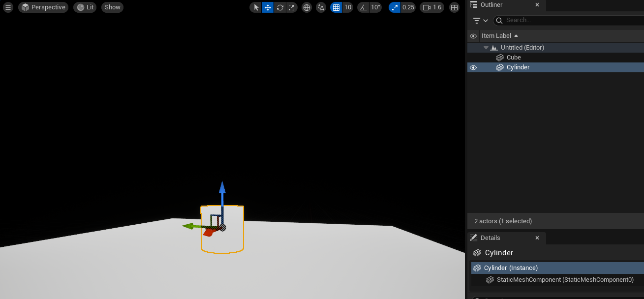The image size is (644, 299).
Task: Hide the Cylinder actor using eye icon
Action: [x=473, y=67]
